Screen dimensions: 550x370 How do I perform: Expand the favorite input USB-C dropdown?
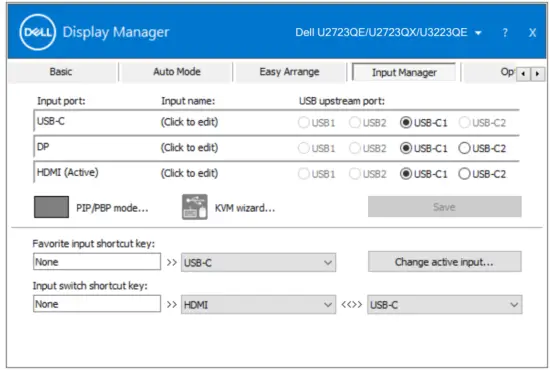258,262
